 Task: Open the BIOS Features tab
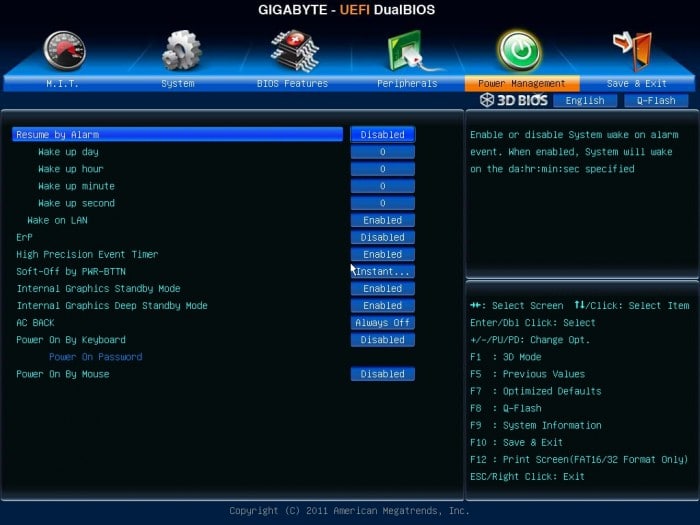[x=292, y=83]
